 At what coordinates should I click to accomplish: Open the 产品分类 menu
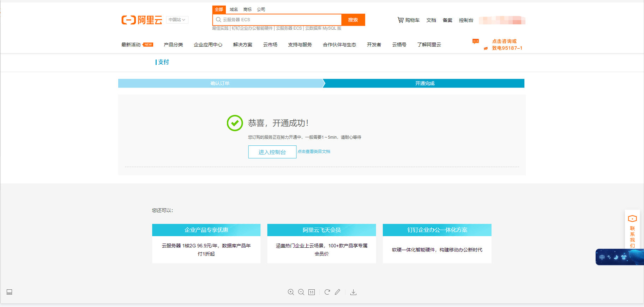[173, 44]
